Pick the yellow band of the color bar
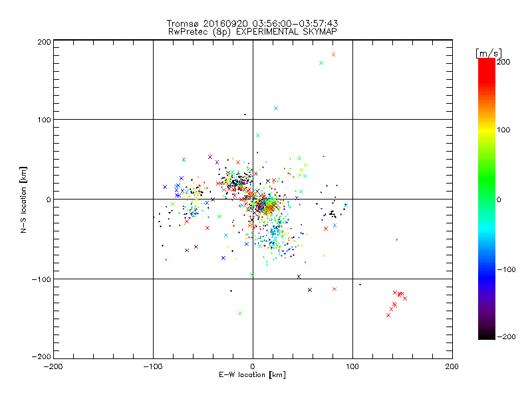The height and width of the screenshot is (399, 532). [x=487, y=130]
